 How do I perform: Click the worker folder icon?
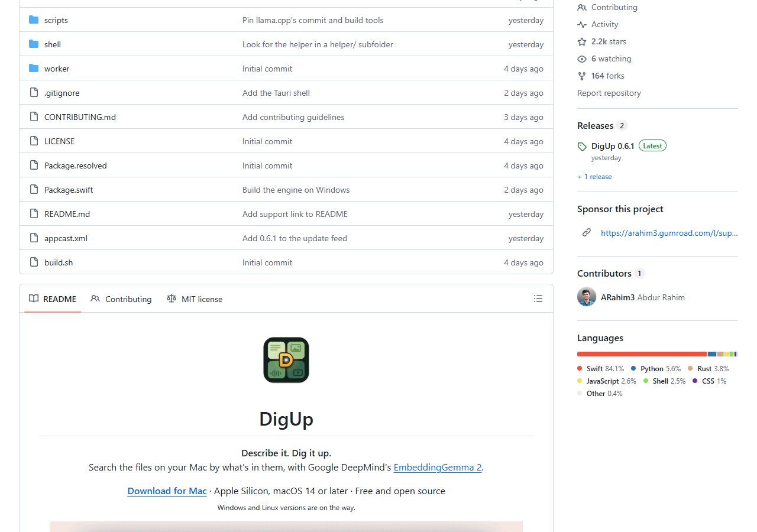point(34,69)
